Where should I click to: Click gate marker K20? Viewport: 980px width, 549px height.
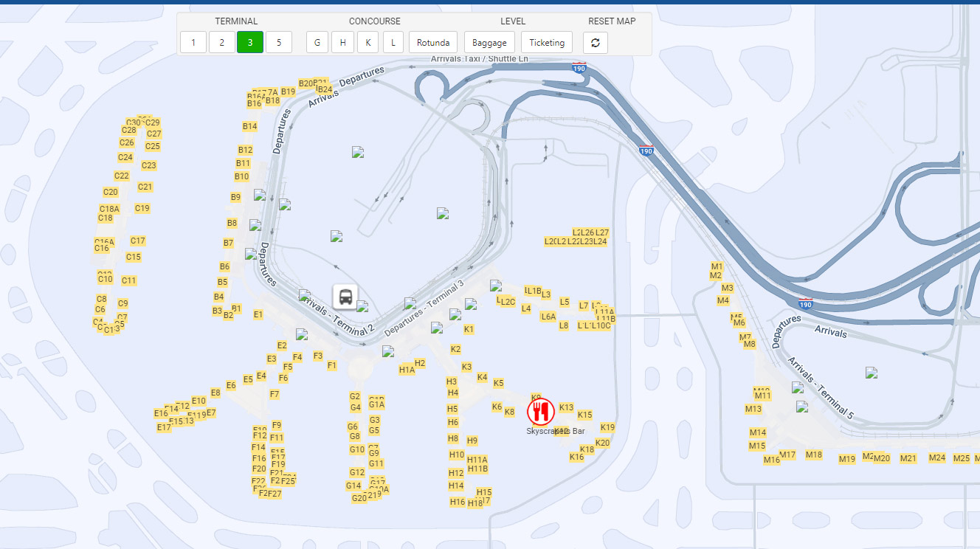[x=602, y=443]
